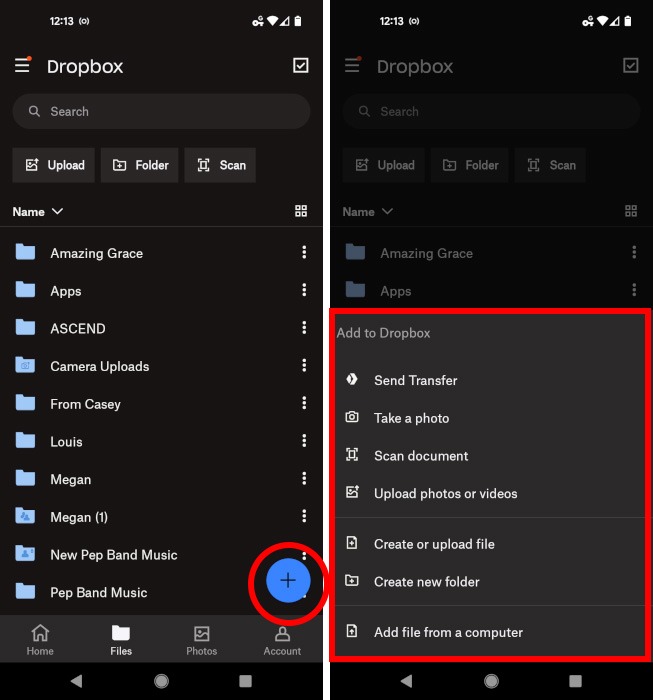Tap the Upload button in left screen
653x700 pixels.
tap(54, 165)
